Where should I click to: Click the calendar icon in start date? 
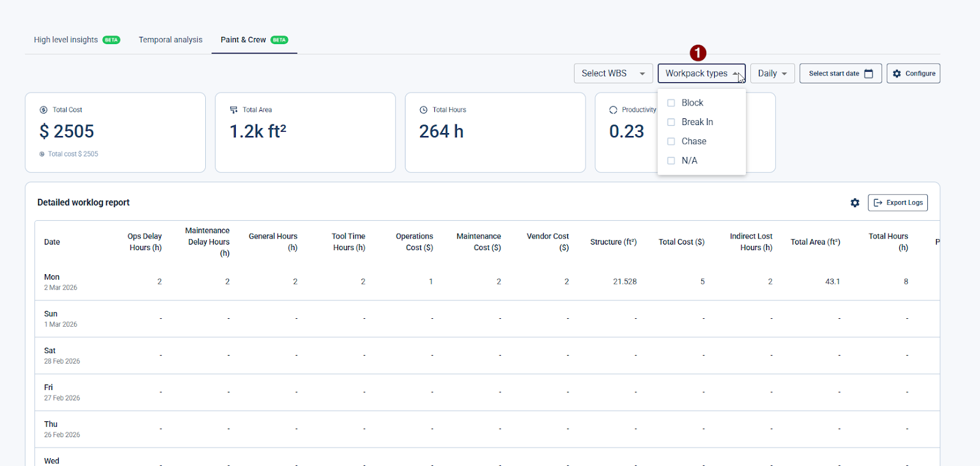pyautogui.click(x=869, y=74)
